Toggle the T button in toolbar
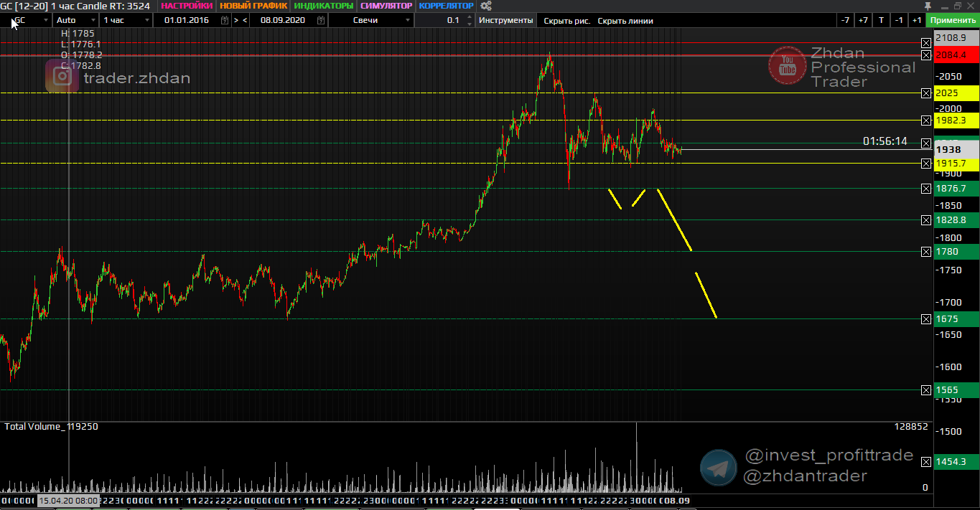The height and width of the screenshot is (510, 980). click(881, 20)
